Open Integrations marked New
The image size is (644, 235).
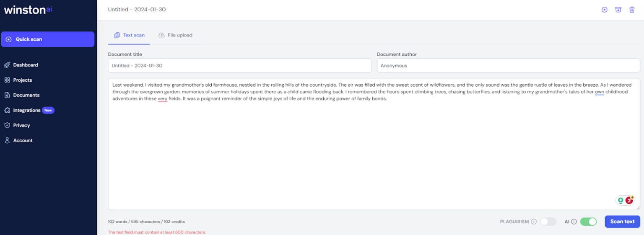point(27,110)
